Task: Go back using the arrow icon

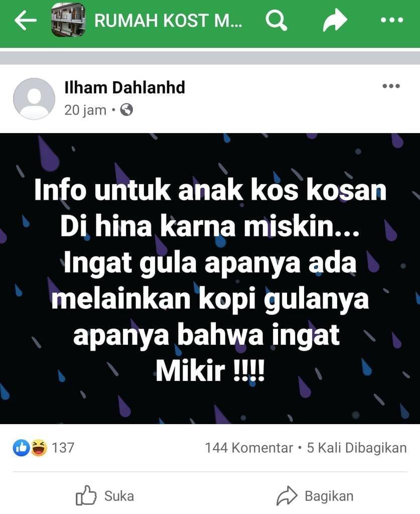Action: (x=26, y=20)
